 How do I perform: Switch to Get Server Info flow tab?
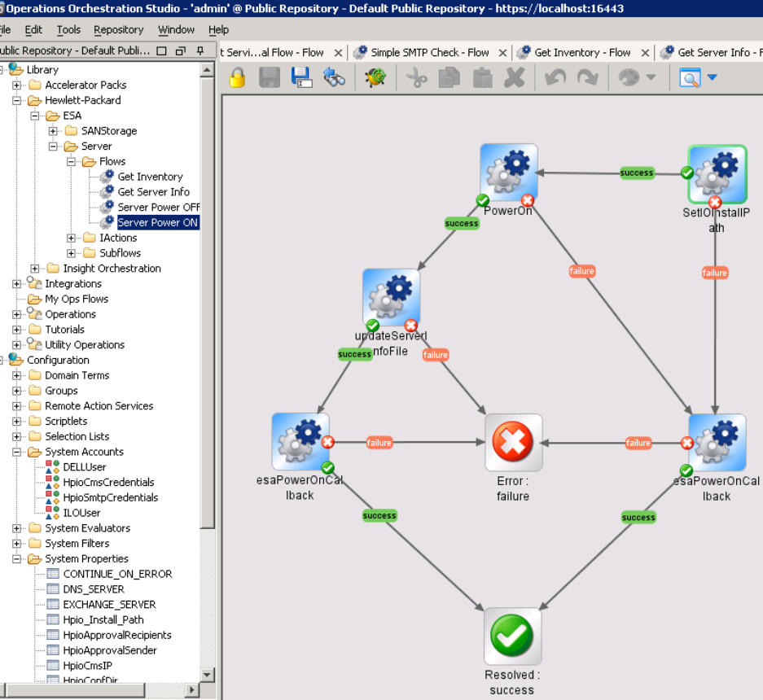click(712, 53)
